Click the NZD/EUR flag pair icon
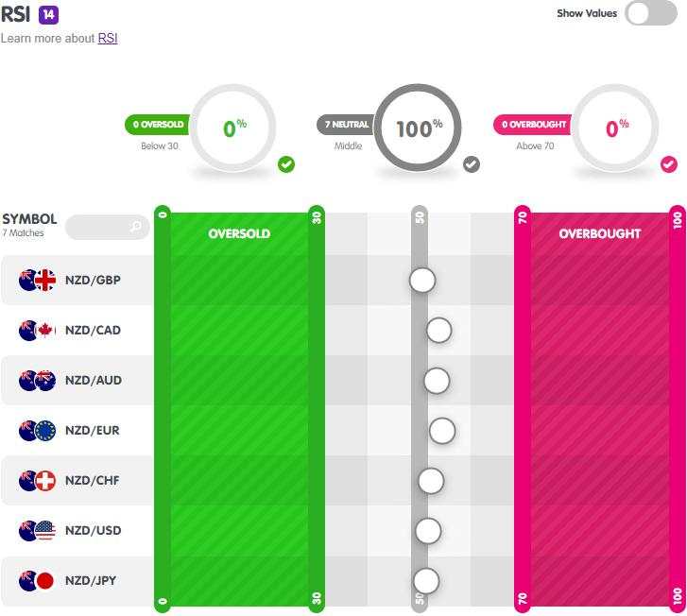 click(x=37, y=431)
